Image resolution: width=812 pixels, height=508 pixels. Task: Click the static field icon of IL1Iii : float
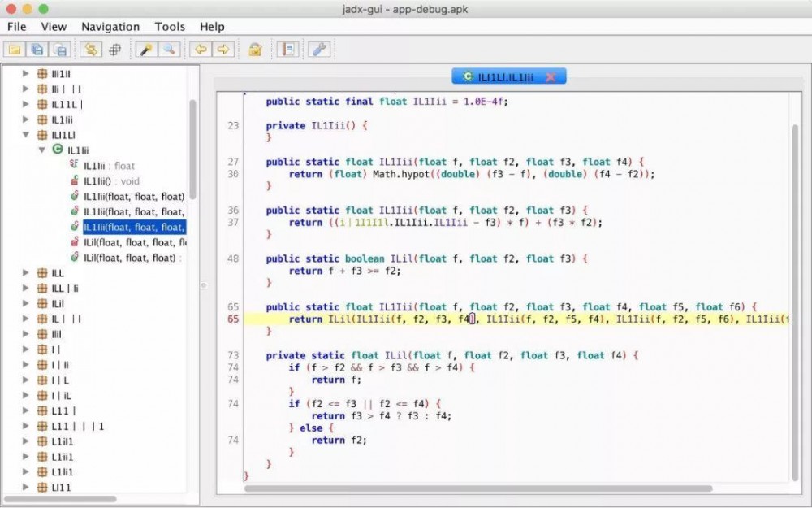(x=74, y=165)
